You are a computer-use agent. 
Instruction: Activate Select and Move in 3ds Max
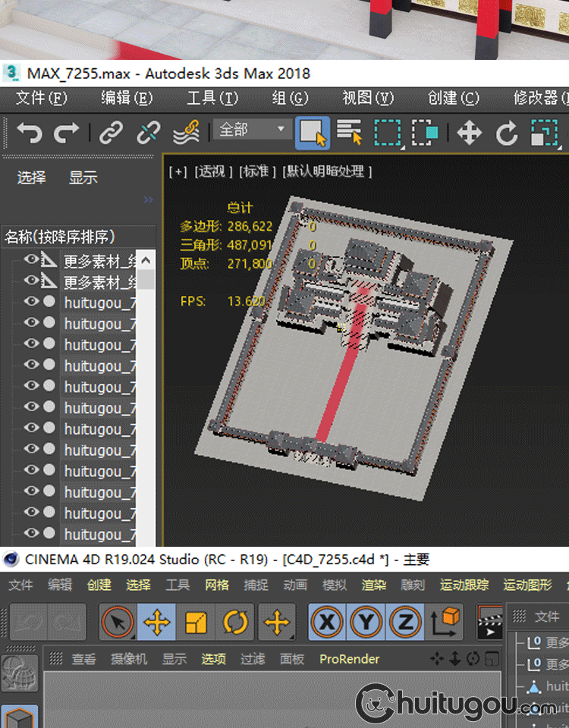pyautogui.click(x=469, y=133)
